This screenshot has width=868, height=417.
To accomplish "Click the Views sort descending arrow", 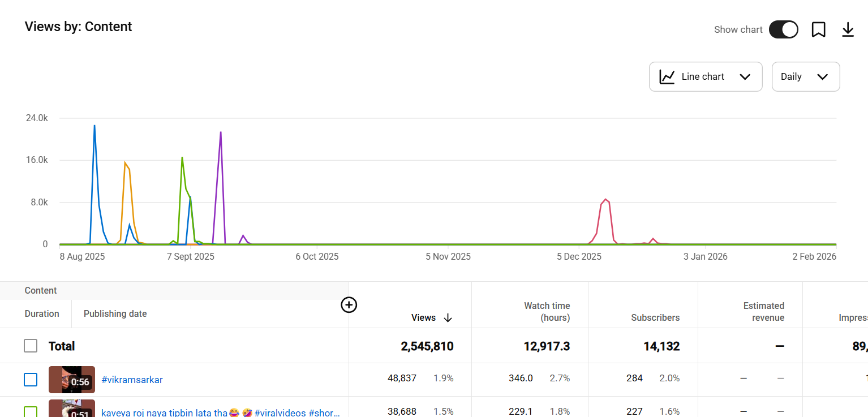I will [448, 318].
